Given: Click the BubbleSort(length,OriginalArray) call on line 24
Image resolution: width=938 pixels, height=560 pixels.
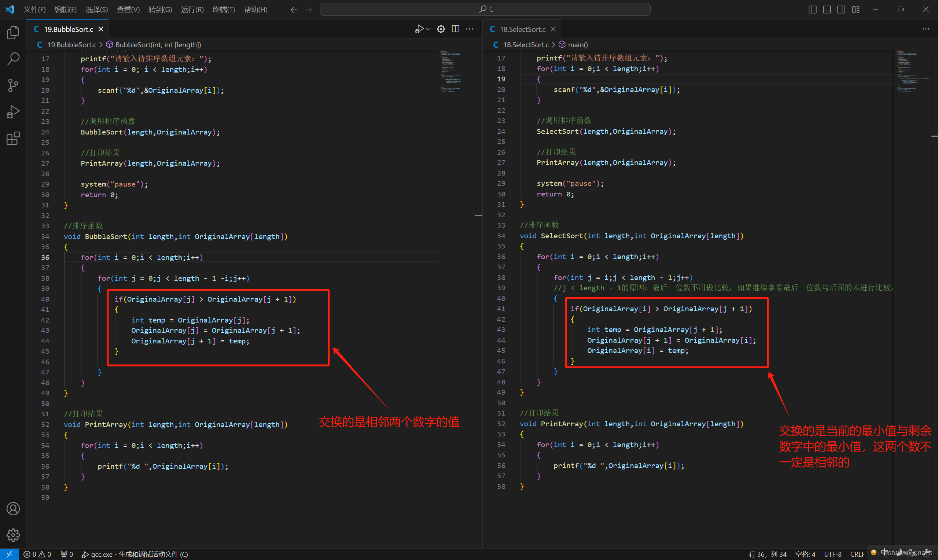Looking at the screenshot, I should click(x=150, y=132).
